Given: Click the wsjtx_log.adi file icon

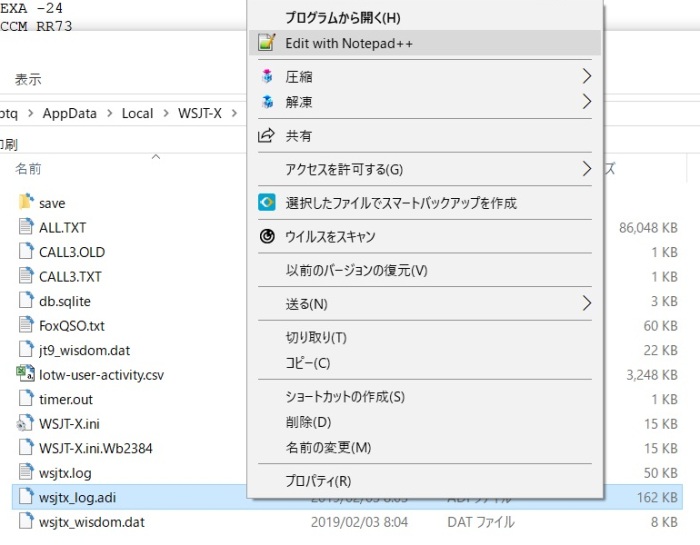Looking at the screenshot, I should pos(26,497).
